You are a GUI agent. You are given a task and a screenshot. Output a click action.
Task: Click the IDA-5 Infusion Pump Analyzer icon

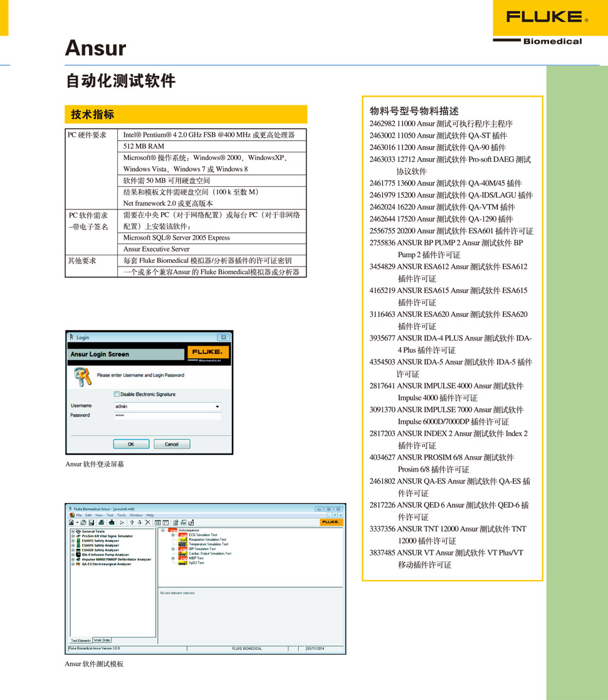[x=78, y=554]
